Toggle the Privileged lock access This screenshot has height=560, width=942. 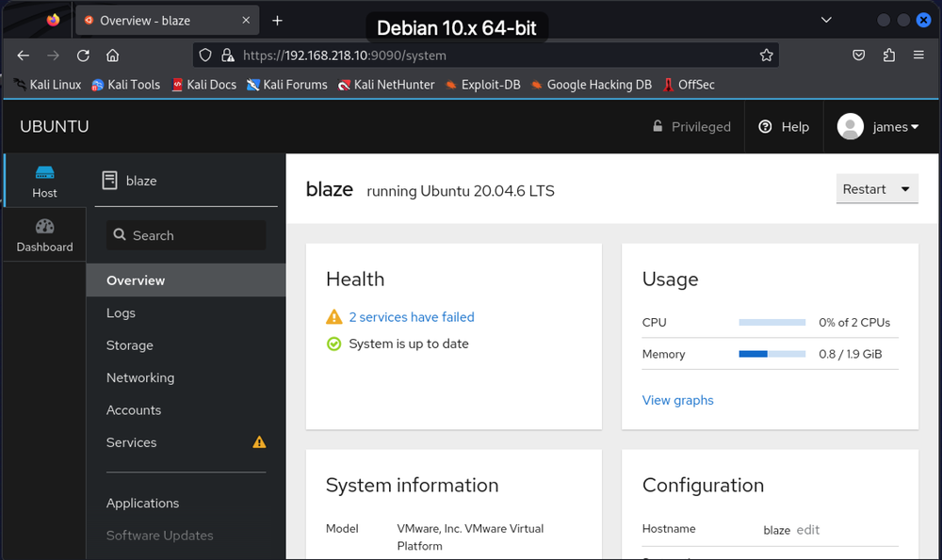(691, 127)
